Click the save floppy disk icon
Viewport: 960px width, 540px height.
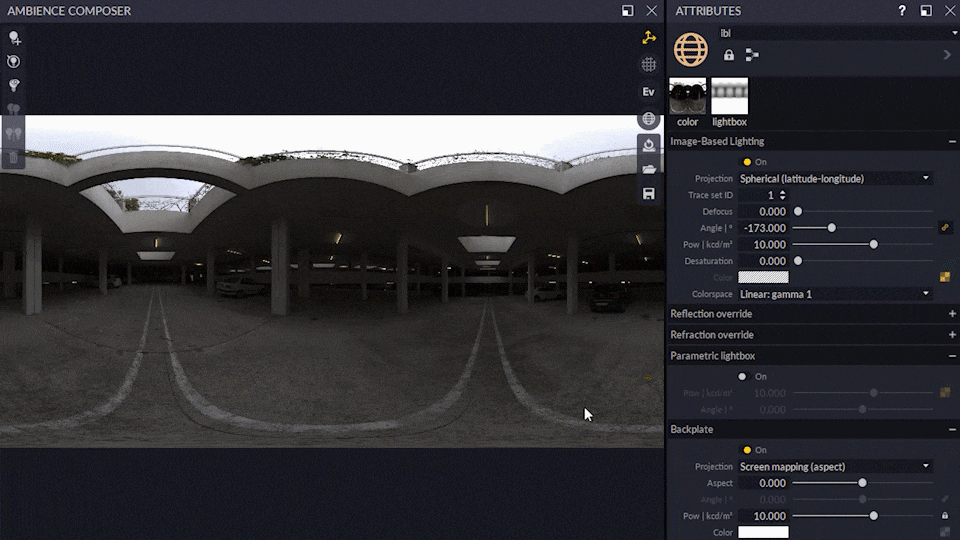coord(649,193)
